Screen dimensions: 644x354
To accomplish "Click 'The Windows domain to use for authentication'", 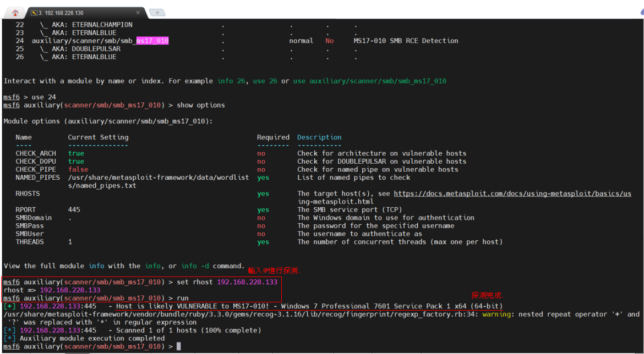I will click(x=386, y=218).
